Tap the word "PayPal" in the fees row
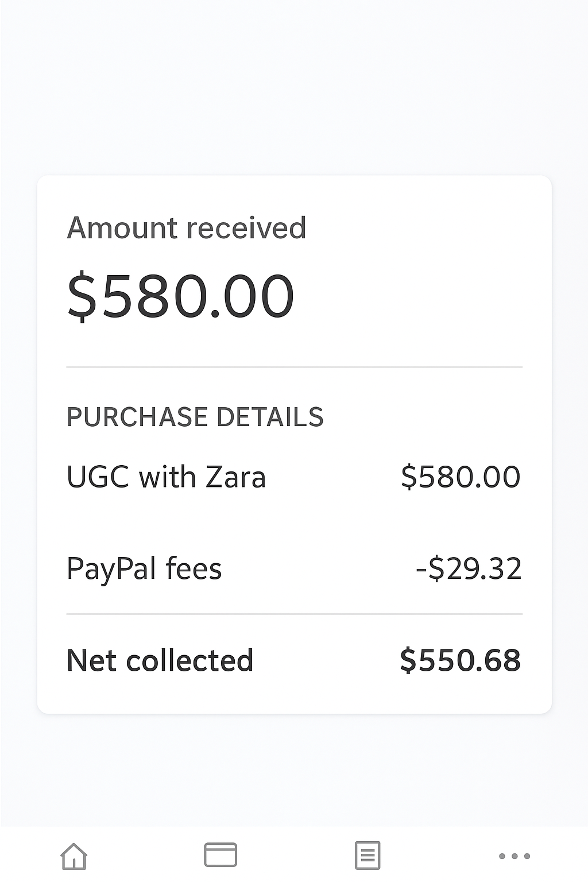 pos(111,569)
